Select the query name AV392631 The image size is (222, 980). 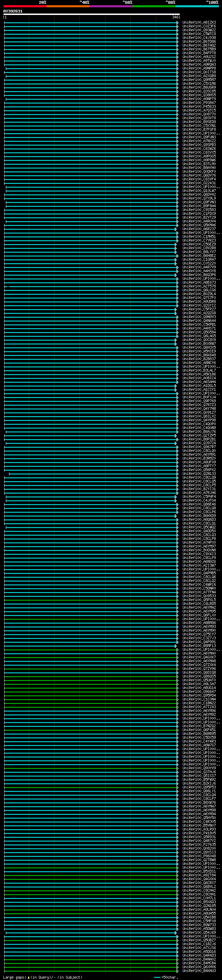pyautogui.click(x=13, y=11)
